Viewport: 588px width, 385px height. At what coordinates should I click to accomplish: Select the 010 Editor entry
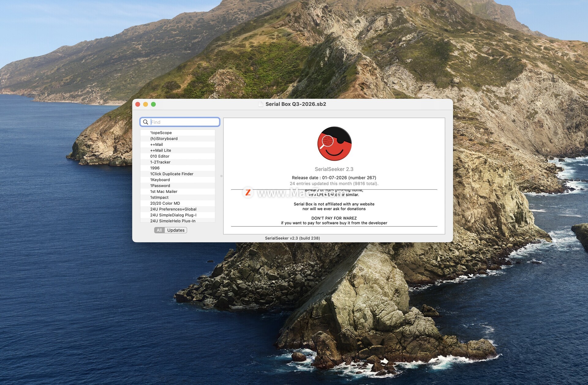[178, 156]
